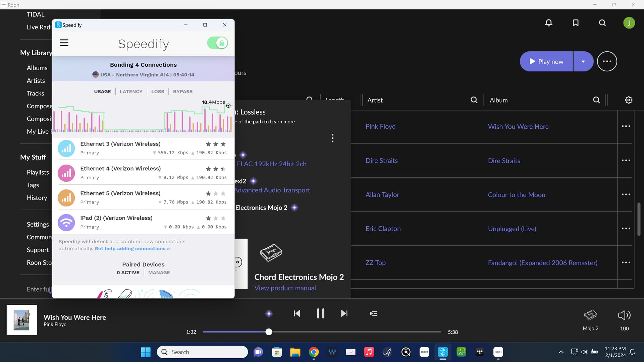The width and height of the screenshot is (644, 362).
Task: Open the track list column settings gear
Action: point(629,100)
